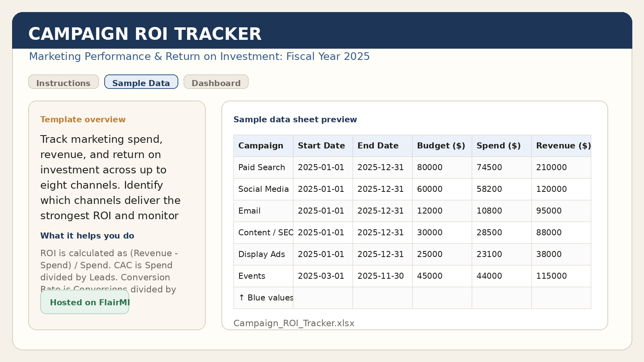Click the What it helps you do heading
Screen dimensions: 644x362
[87, 236]
